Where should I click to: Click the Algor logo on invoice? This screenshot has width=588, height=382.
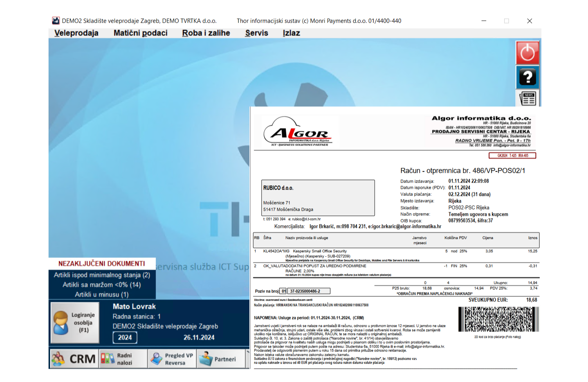click(298, 132)
